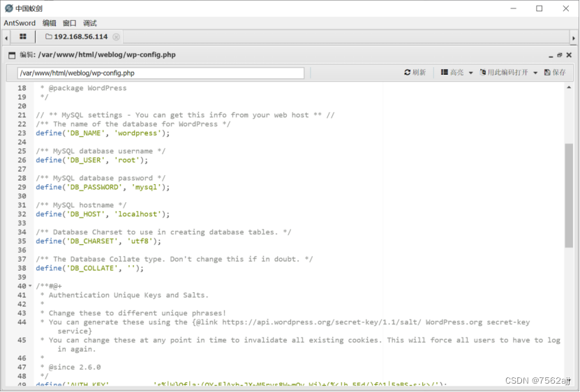Image resolution: width=580 pixels, height=392 pixels.
Task: Close the wp-config.php editor panel
Action: (x=569, y=55)
